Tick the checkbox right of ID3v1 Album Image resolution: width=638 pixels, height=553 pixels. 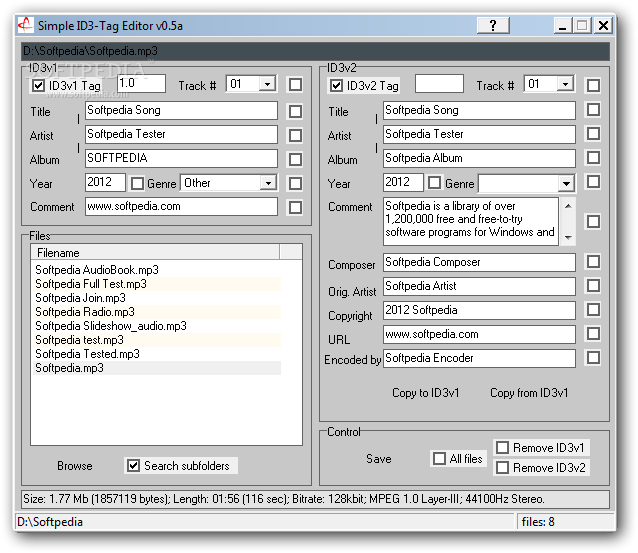[295, 159]
